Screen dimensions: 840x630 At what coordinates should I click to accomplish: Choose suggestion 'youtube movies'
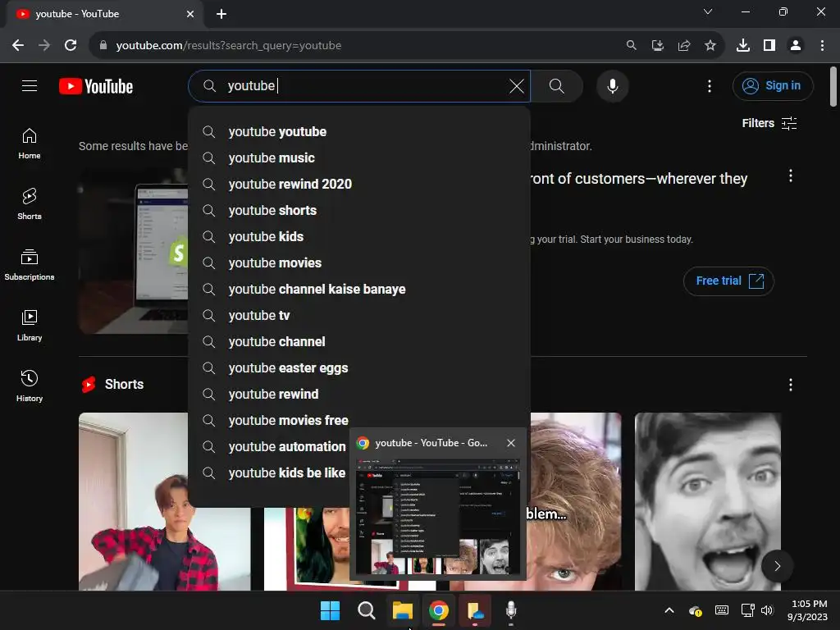(359, 263)
